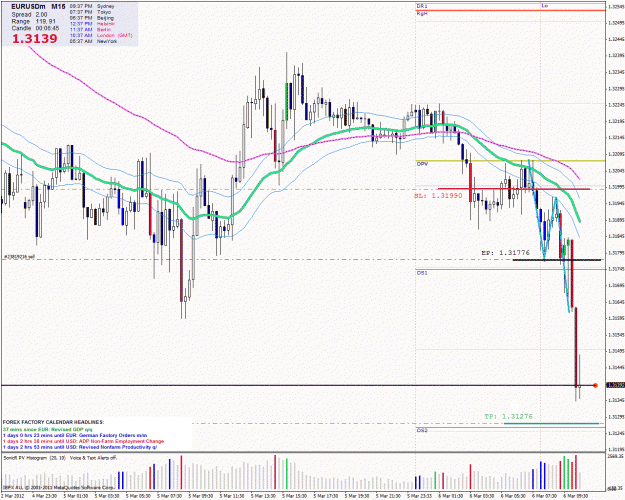Click the DS2 support level label

[x=422, y=431]
